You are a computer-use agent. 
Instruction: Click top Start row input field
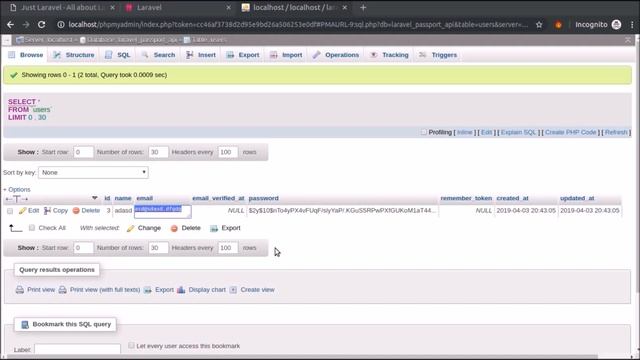pyautogui.click(x=83, y=152)
